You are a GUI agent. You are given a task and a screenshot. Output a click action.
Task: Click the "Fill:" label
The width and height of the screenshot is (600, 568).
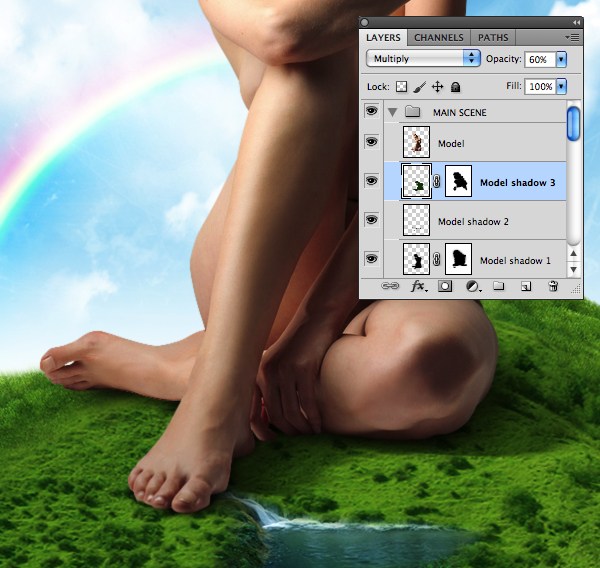[x=514, y=86]
